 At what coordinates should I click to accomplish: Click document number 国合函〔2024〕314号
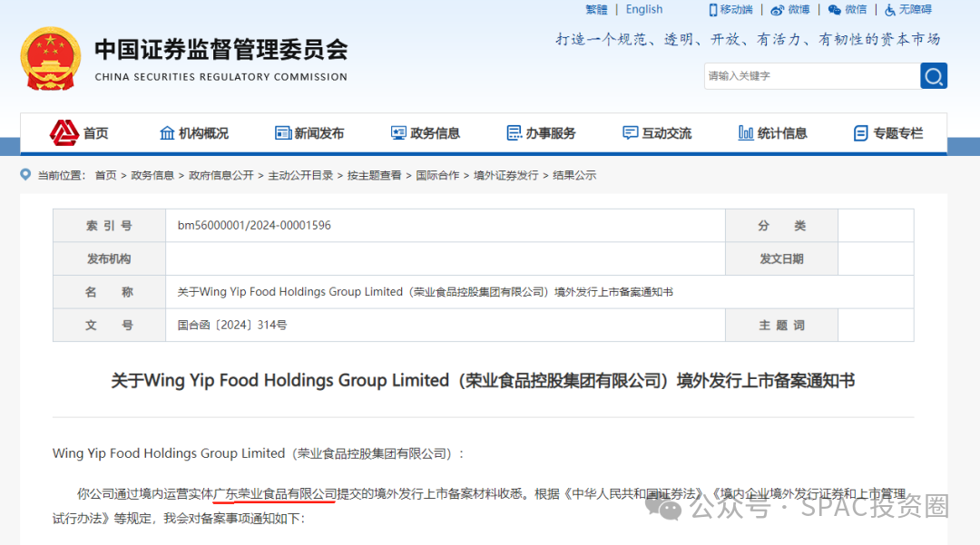[232, 326]
